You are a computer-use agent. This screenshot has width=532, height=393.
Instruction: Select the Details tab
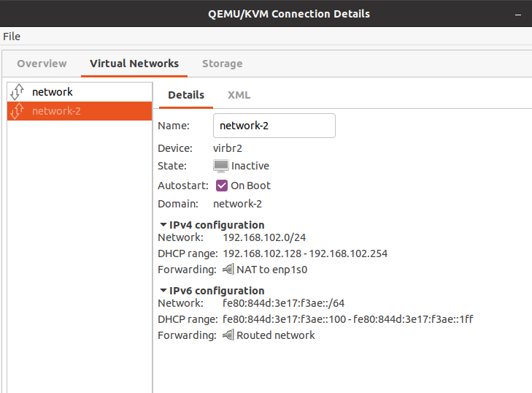pyautogui.click(x=186, y=95)
